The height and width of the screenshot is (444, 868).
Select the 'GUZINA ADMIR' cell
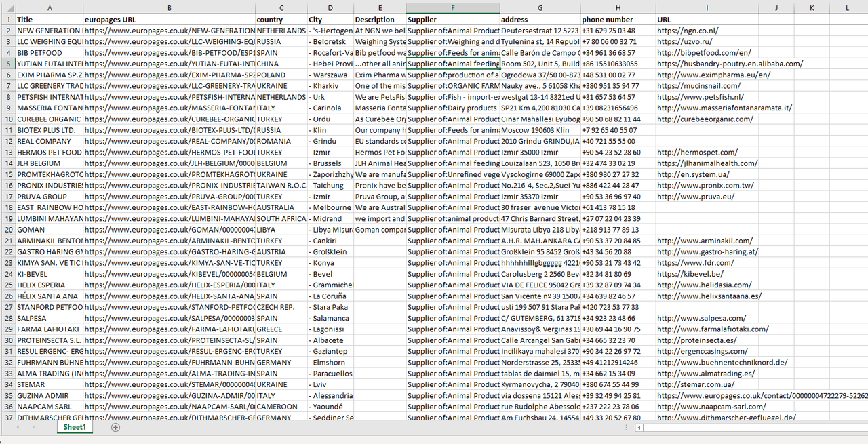(x=50, y=395)
